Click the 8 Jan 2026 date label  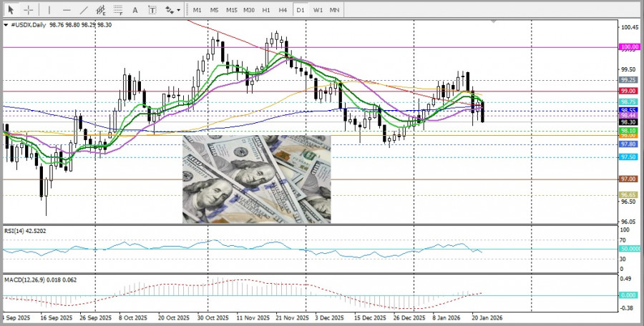click(447, 318)
